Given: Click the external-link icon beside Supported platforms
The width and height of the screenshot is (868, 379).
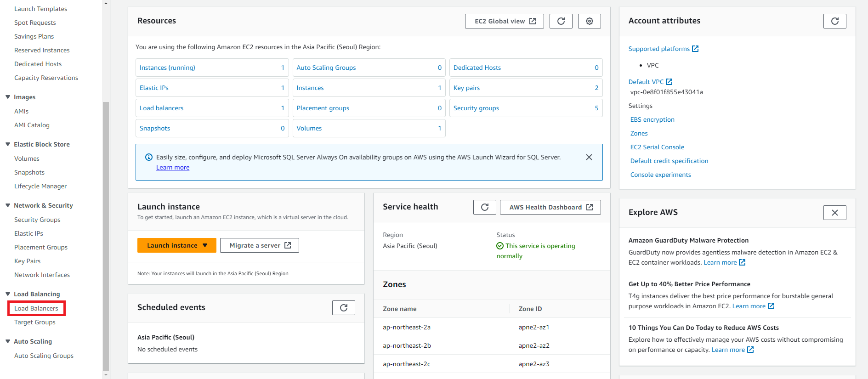Looking at the screenshot, I should pos(695,49).
